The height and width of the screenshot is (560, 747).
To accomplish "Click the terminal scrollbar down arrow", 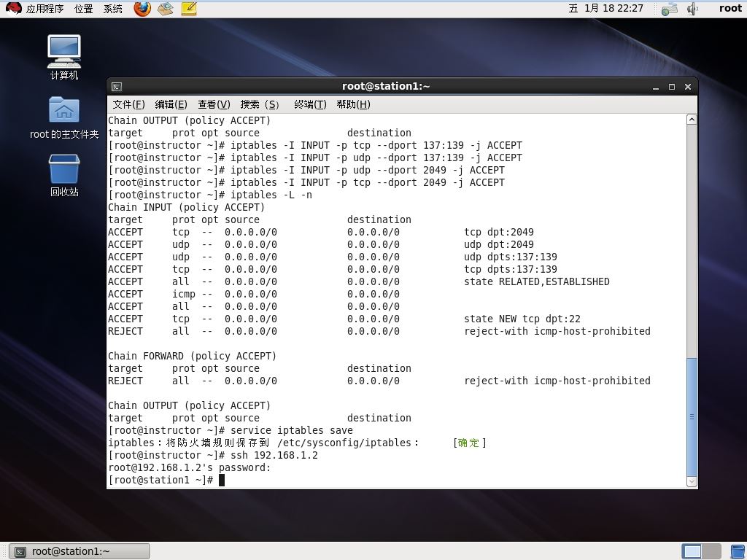I will [x=692, y=481].
